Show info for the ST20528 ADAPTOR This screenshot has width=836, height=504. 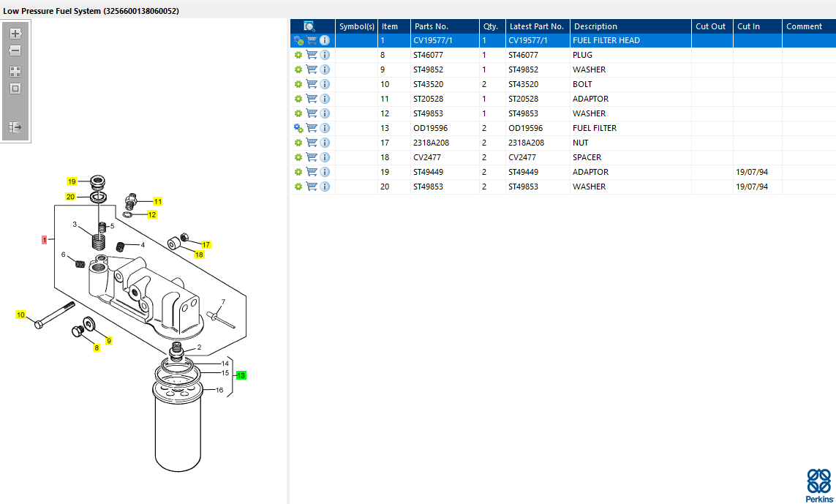click(325, 99)
